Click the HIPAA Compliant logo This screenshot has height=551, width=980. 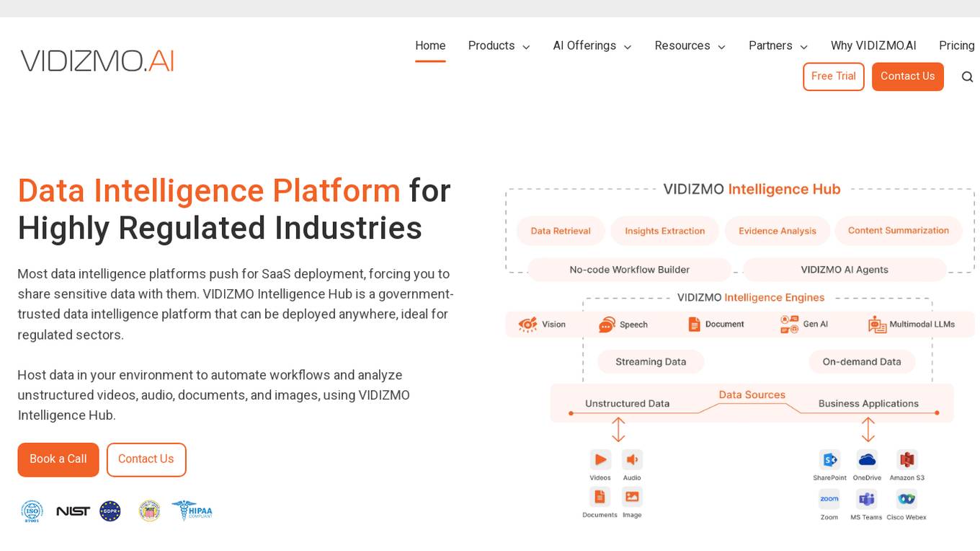192,511
